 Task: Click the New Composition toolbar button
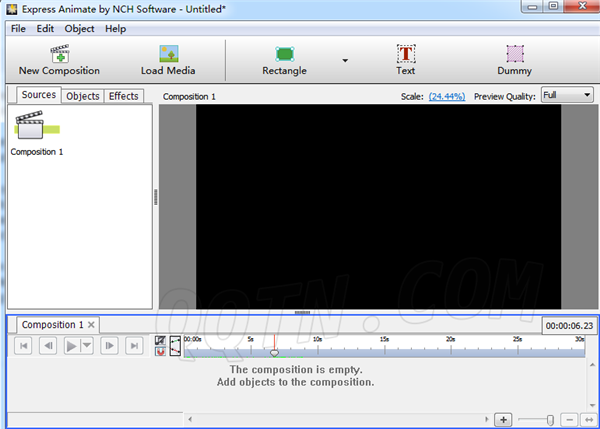click(59, 60)
